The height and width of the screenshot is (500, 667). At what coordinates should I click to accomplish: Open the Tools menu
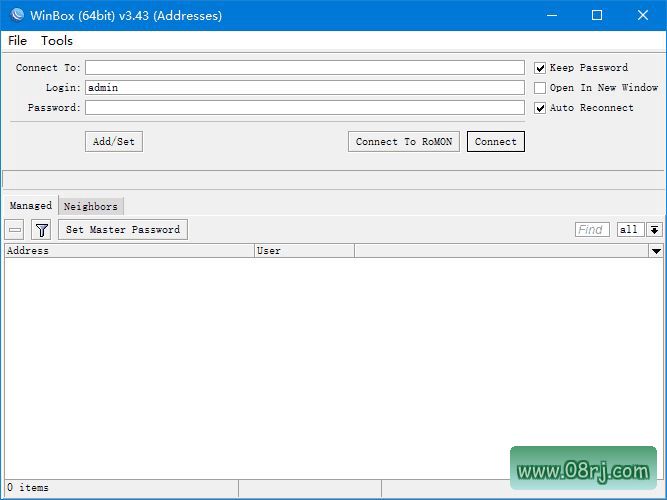point(57,41)
